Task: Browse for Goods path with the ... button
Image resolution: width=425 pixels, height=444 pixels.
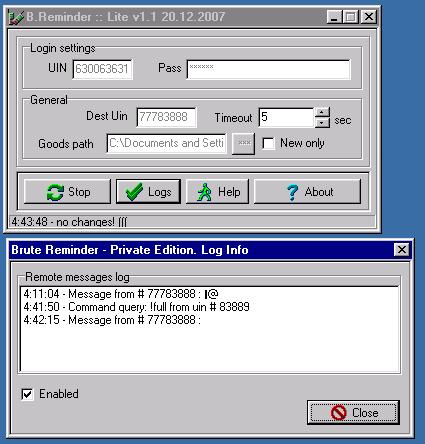Action: tap(243, 144)
